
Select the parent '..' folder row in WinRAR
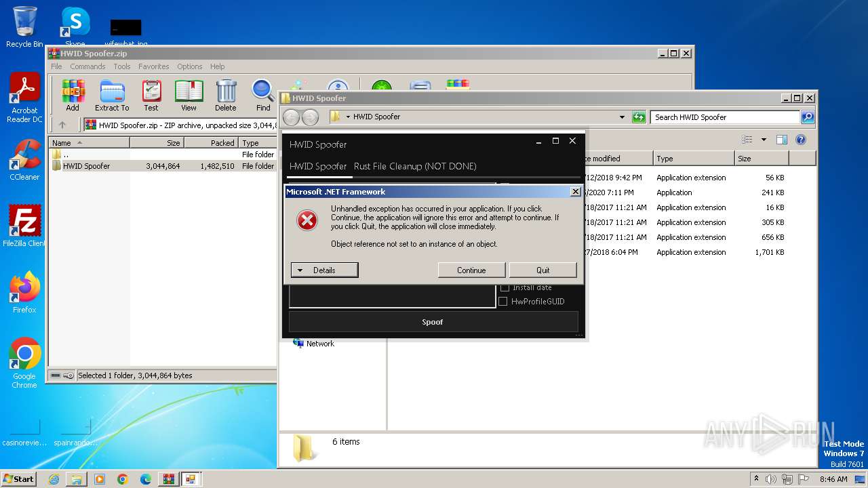[x=163, y=155]
